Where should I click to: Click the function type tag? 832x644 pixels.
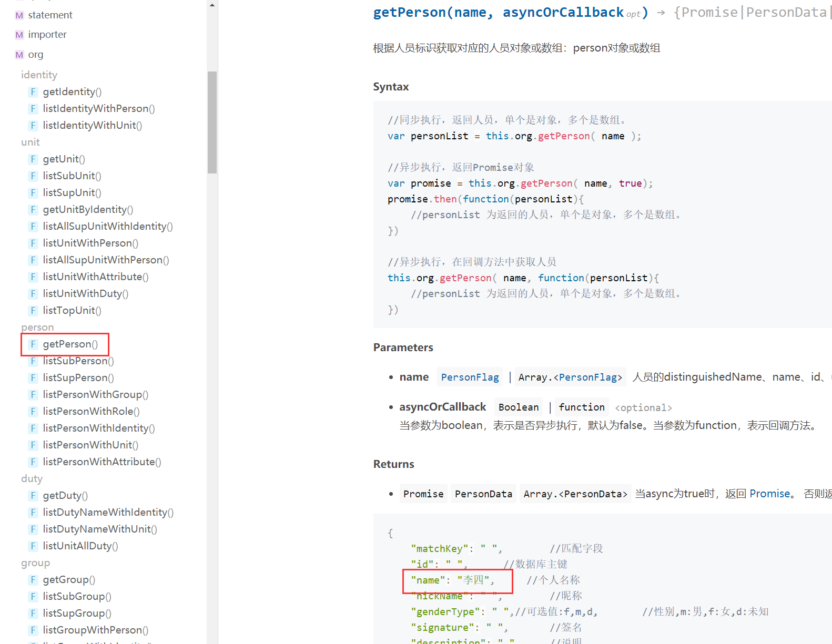click(x=582, y=407)
